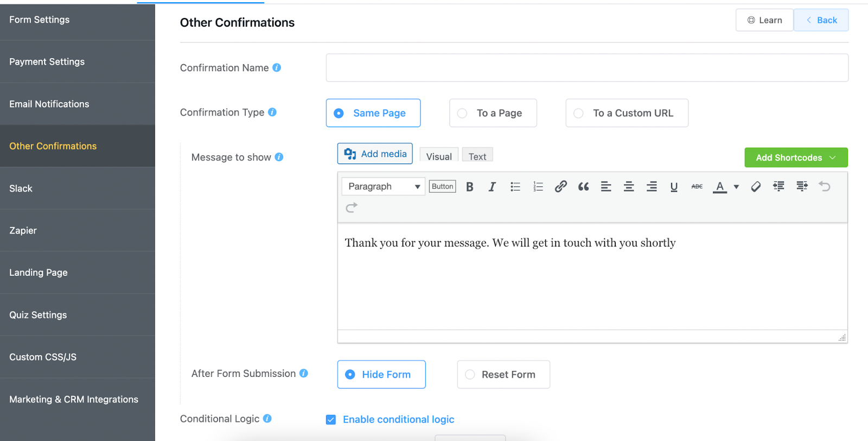Screen dimensions: 868x441
Task: Insert a numbered list
Action: point(538,187)
